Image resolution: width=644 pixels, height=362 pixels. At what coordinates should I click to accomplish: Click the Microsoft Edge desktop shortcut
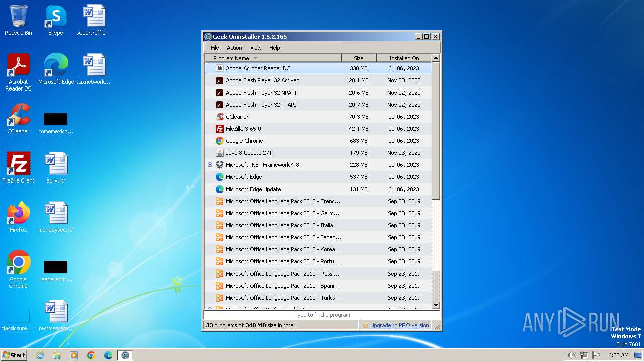pyautogui.click(x=56, y=69)
